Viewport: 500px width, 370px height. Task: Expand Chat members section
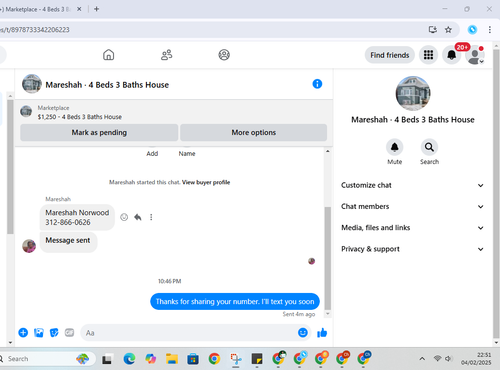pos(412,207)
